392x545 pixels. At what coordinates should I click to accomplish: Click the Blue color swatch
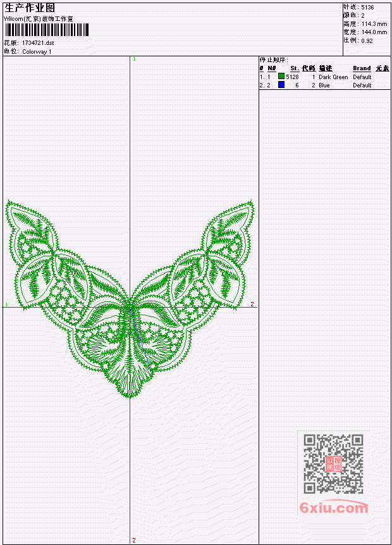(281, 84)
